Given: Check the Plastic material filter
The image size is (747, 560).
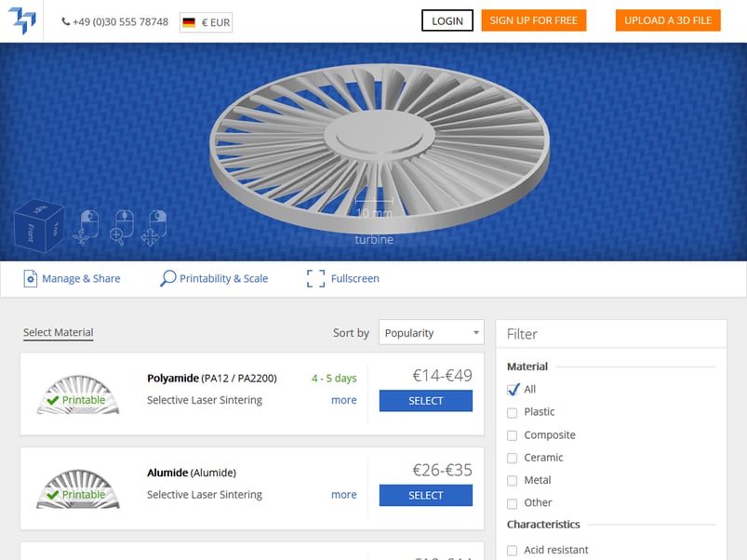Looking at the screenshot, I should (x=513, y=412).
